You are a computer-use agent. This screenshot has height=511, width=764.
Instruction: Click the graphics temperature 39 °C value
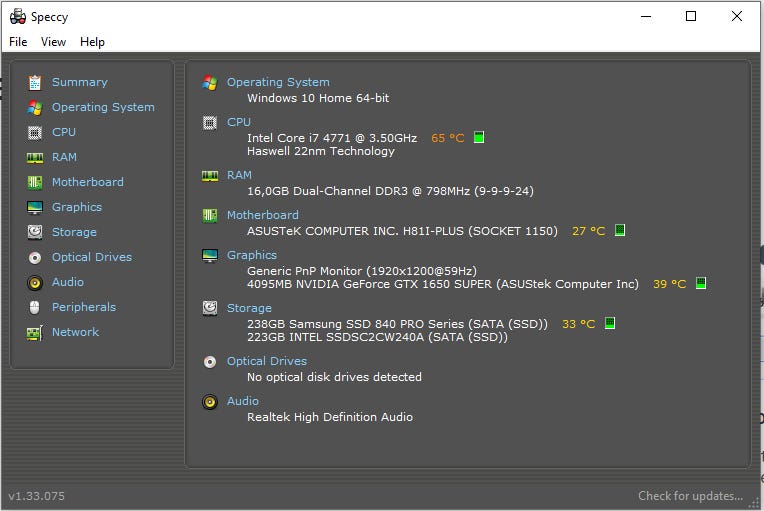669,284
